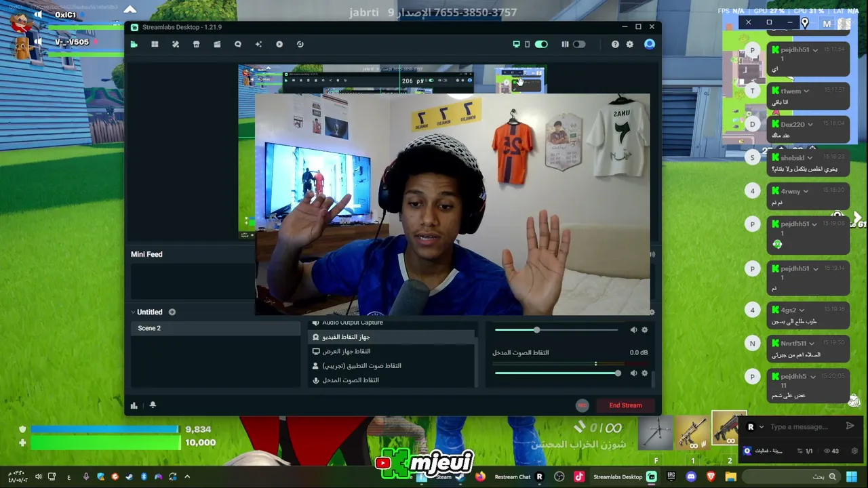Open the Themes paintbrush icon
Viewport: 868px width, 488px height.
[176, 44]
